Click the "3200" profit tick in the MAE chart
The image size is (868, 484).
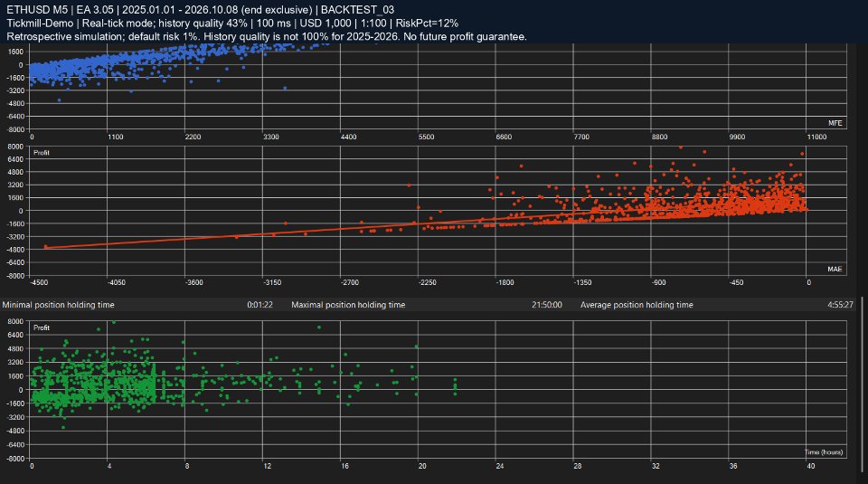(15, 185)
